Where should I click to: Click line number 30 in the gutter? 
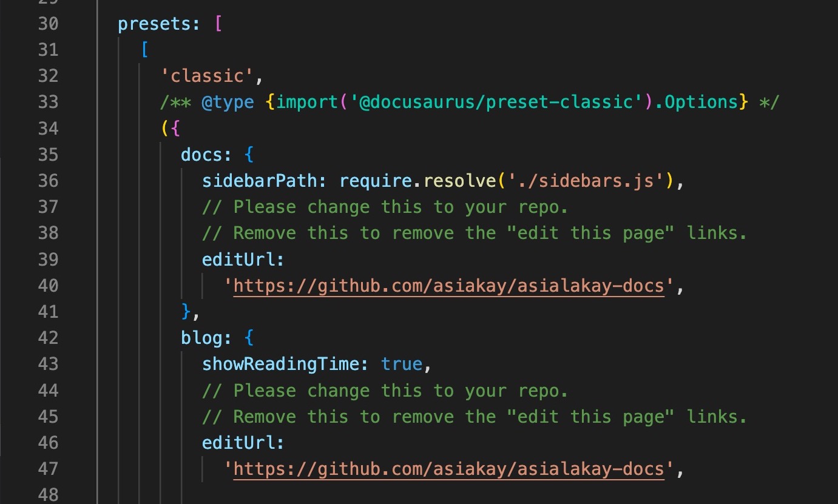(x=48, y=24)
